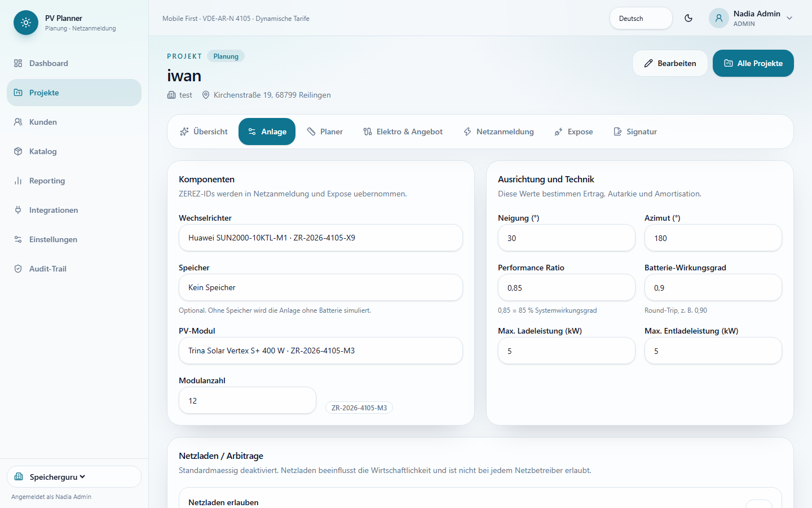Viewport: 812px width, 508px height.
Task: Click the Reporting bar chart icon
Action: pyautogui.click(x=18, y=181)
